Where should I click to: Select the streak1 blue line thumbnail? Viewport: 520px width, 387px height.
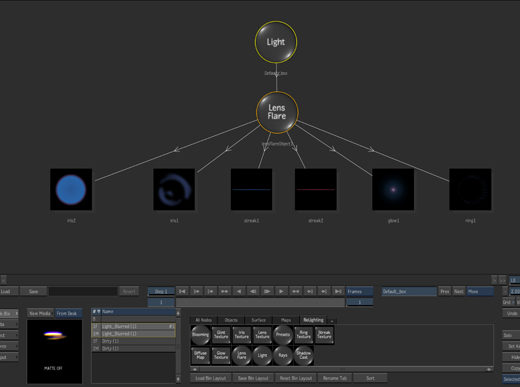point(251,189)
